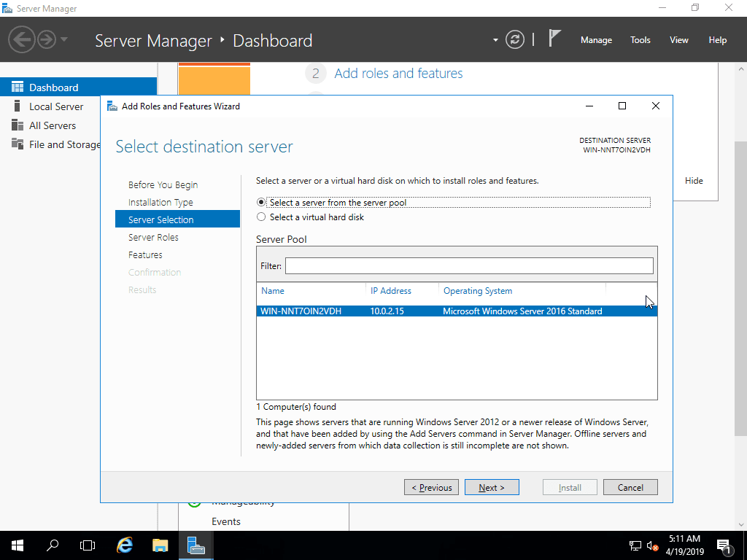Open the notifications flag icon
This screenshot has height=560, width=747.
pyautogui.click(x=554, y=38)
